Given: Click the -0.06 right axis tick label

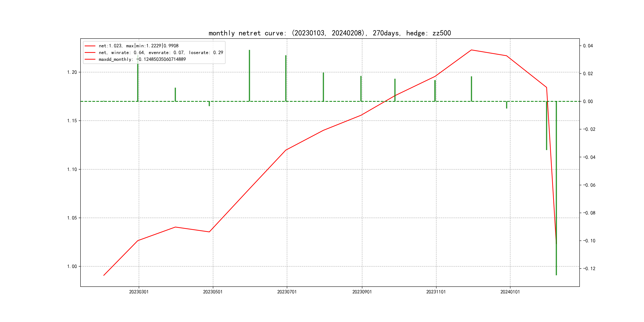Looking at the screenshot, I should pyautogui.click(x=589, y=185).
